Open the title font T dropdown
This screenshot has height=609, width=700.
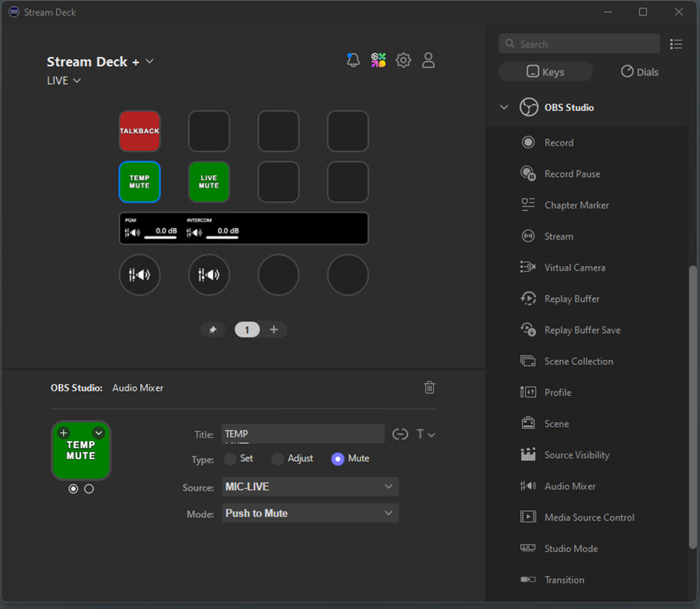426,433
